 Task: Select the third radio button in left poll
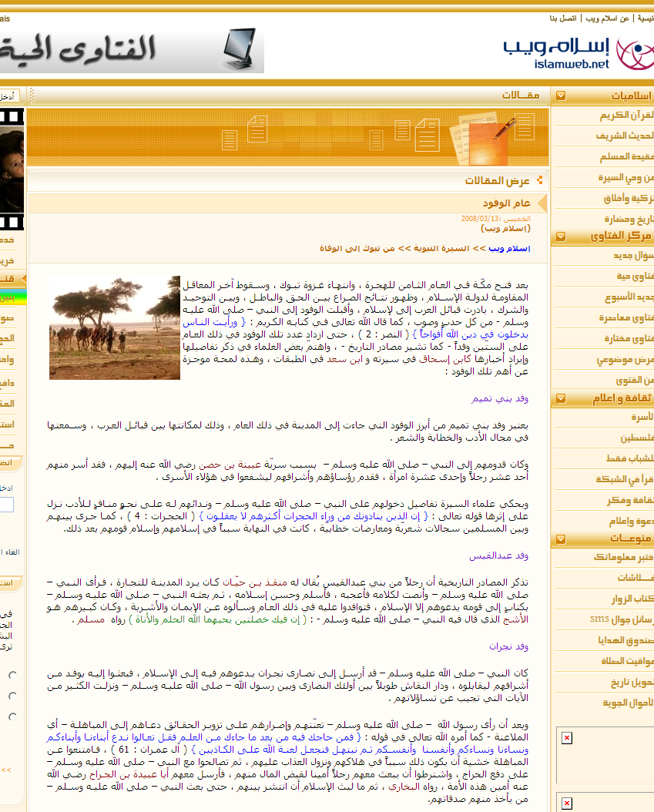[x=12, y=716]
